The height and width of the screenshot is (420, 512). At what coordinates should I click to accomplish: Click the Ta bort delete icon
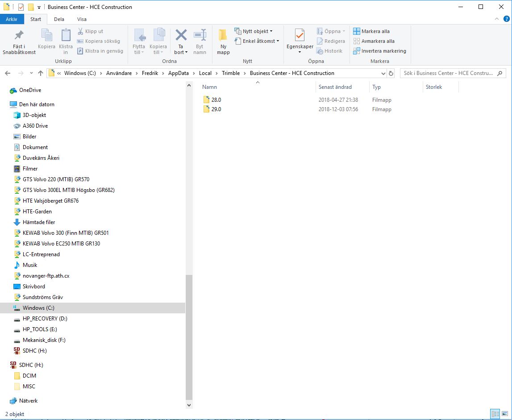coord(181,35)
